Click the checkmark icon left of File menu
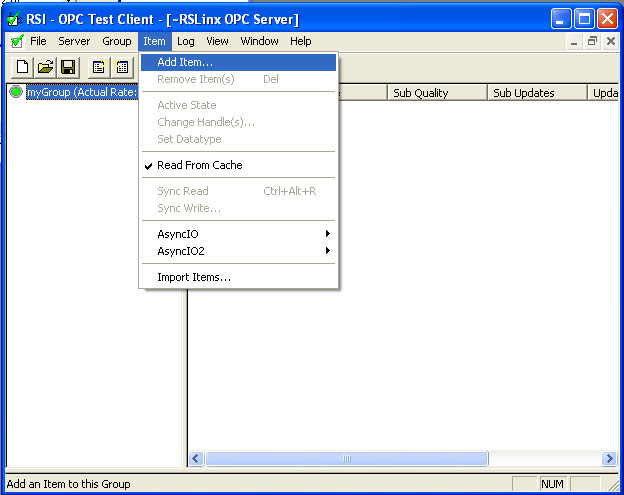 [17, 41]
